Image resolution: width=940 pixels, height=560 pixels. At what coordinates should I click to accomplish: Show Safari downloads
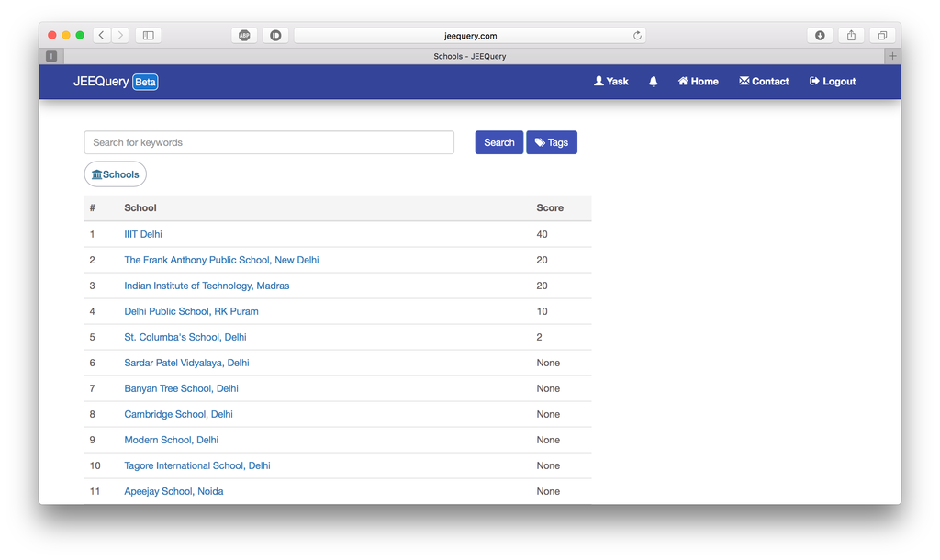(x=820, y=36)
